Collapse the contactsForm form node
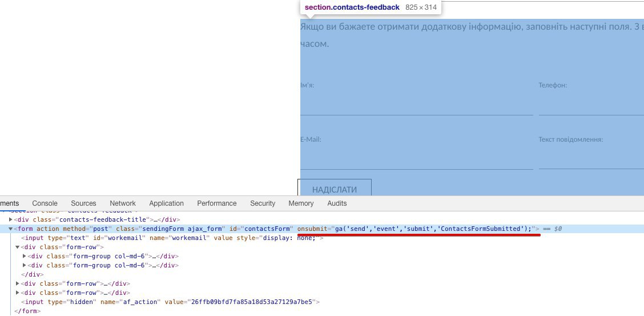The image size is (644, 316). pos(11,229)
